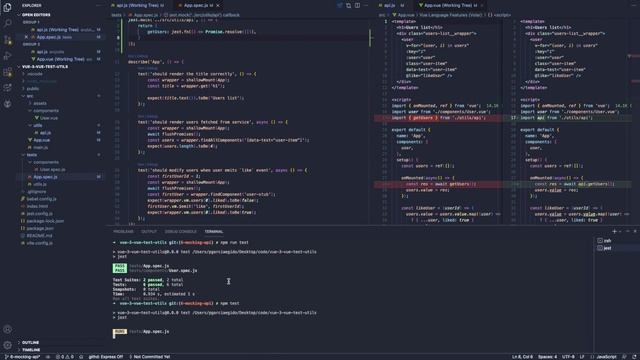Open the Extensions view
The height and width of the screenshot is (360, 640).
pyautogui.click(x=7, y=72)
